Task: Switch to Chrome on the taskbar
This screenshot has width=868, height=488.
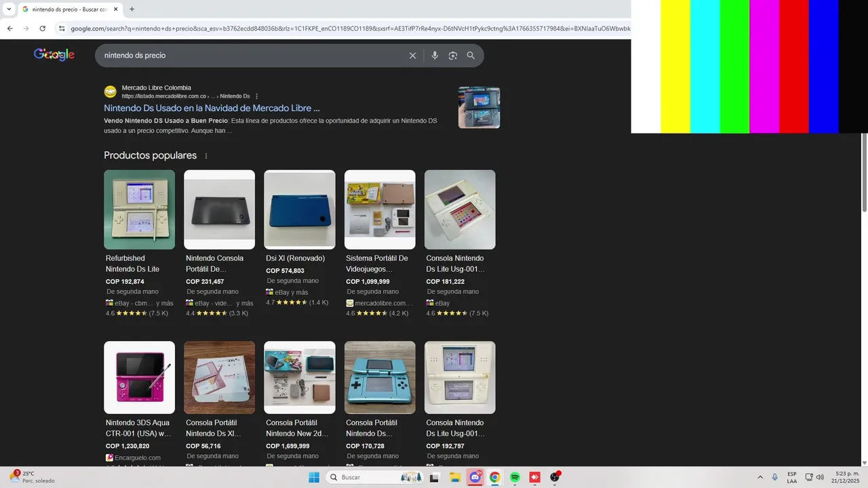Action: (x=495, y=477)
